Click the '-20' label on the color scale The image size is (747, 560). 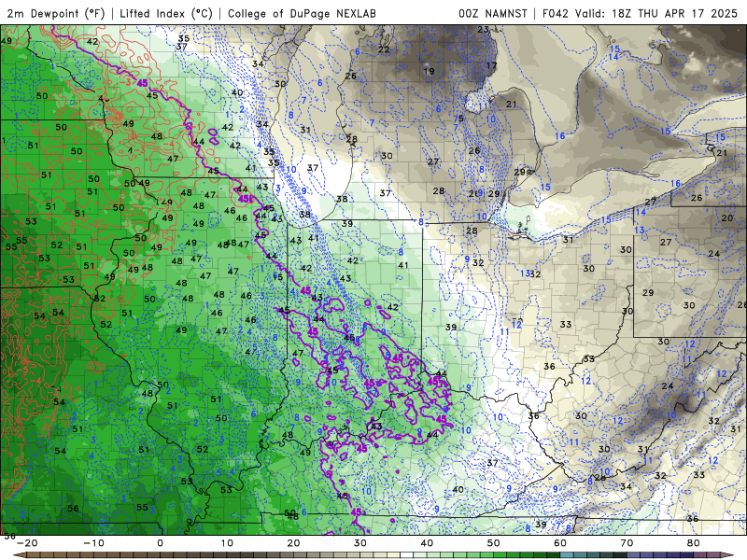pos(27,543)
